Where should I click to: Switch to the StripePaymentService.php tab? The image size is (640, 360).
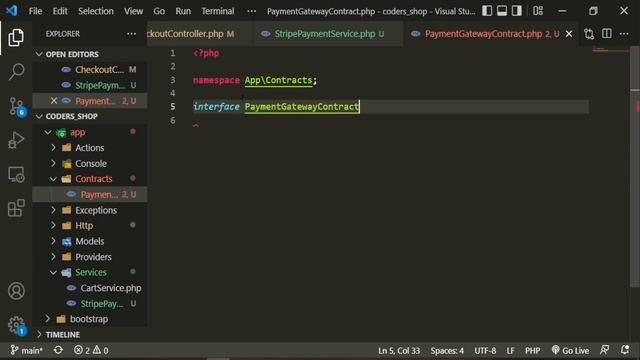coord(328,34)
